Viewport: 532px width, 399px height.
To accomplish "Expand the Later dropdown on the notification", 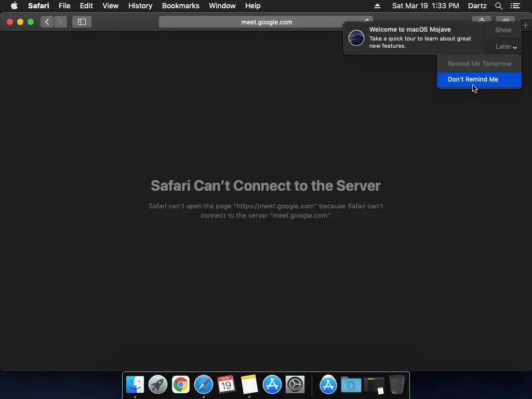I will 506,47.
